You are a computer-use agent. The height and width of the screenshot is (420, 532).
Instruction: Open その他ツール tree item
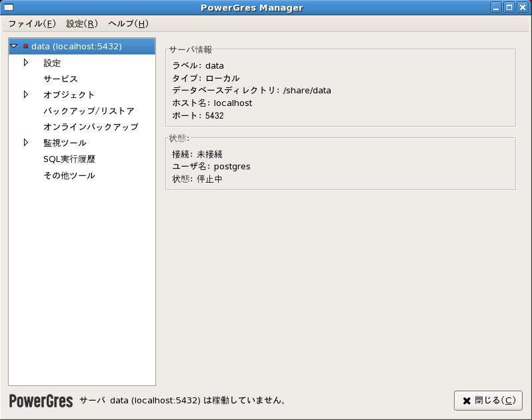(x=69, y=175)
